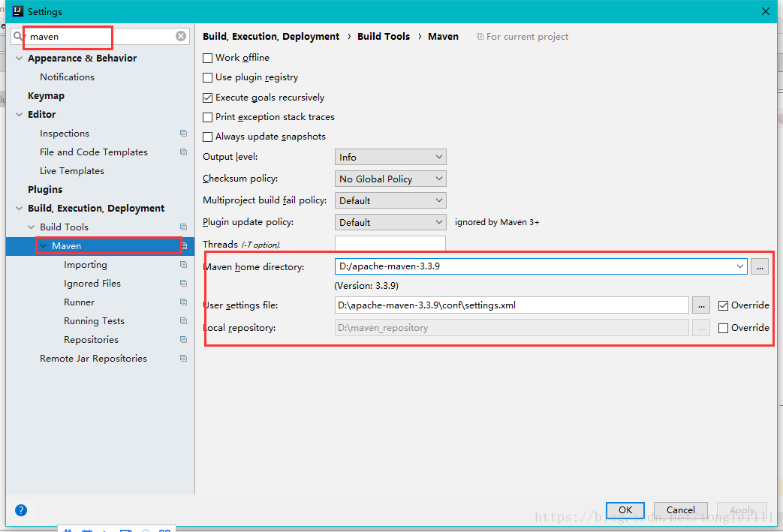Open Multiproject build fail policy dropdown
This screenshot has height=532, width=783.
pyautogui.click(x=390, y=200)
